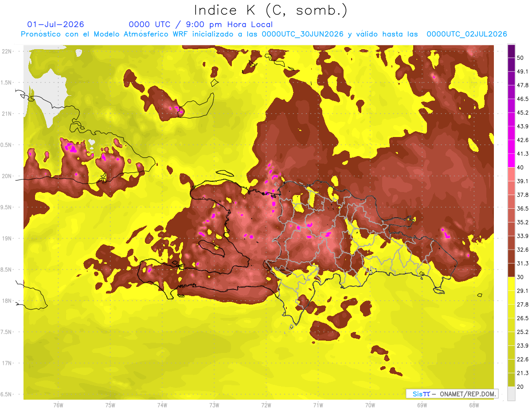Click the '73W' longitude label
The image size is (532, 411).
pyautogui.click(x=214, y=405)
